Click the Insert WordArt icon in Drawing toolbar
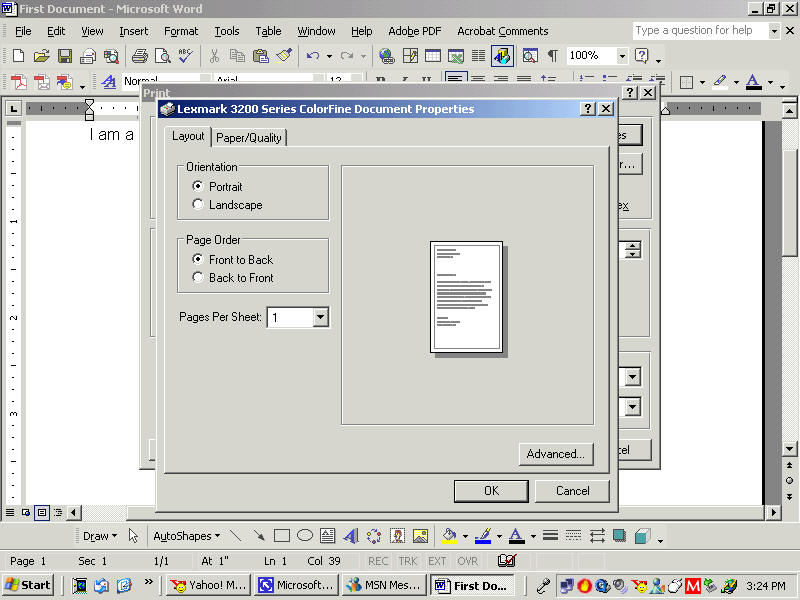 351,536
